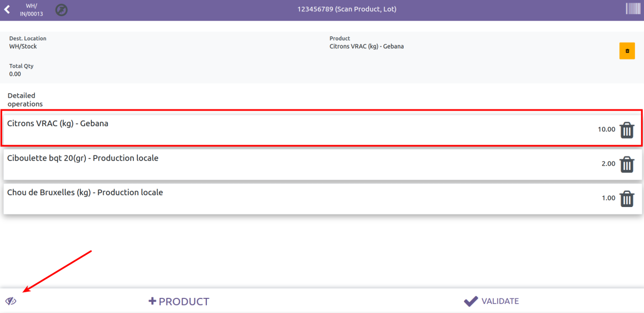Screen dimensions: 644x313
Task: Click the circular icon beside WH/IN/00013
Action: (61, 10)
